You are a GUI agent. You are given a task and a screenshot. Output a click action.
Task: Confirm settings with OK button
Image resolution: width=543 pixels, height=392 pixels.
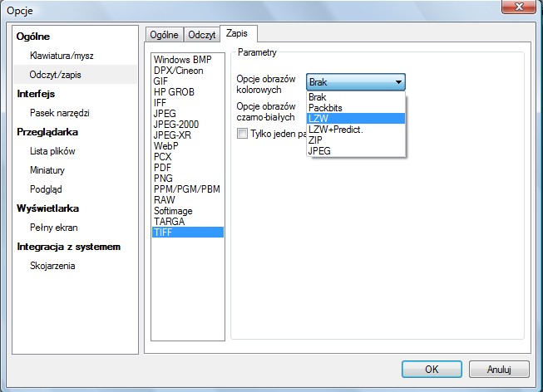[432, 369]
